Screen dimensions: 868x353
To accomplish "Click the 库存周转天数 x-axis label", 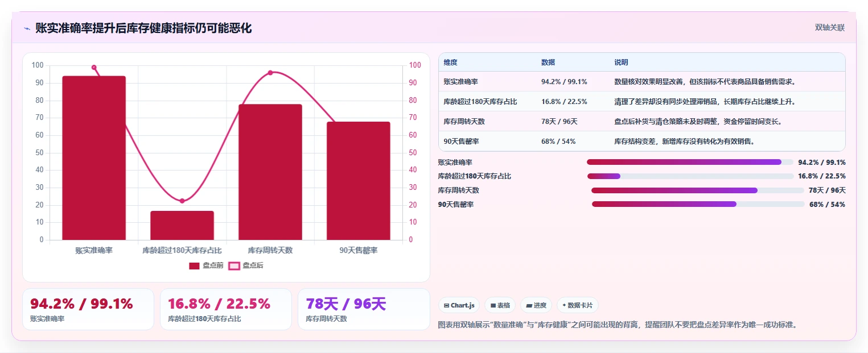I will pos(270,250).
